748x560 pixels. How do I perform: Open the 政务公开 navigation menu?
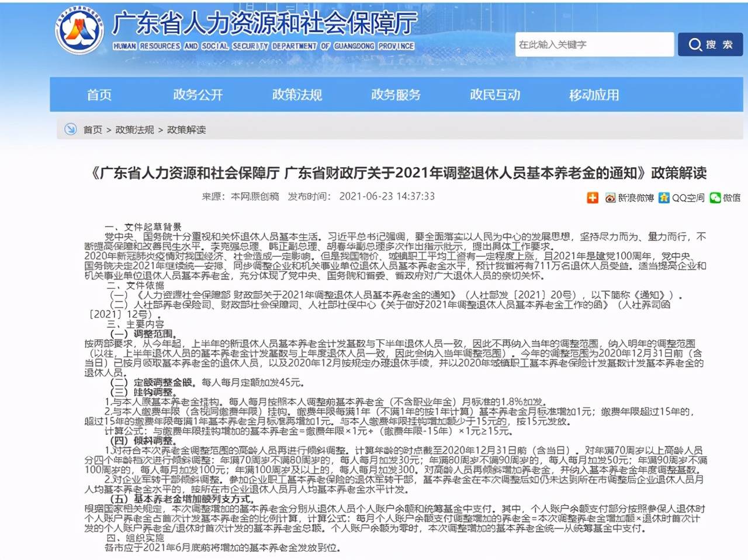pos(198,95)
